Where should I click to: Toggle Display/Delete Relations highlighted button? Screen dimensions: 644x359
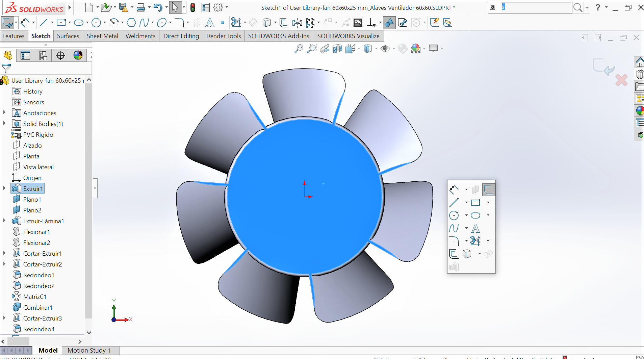tap(389, 23)
